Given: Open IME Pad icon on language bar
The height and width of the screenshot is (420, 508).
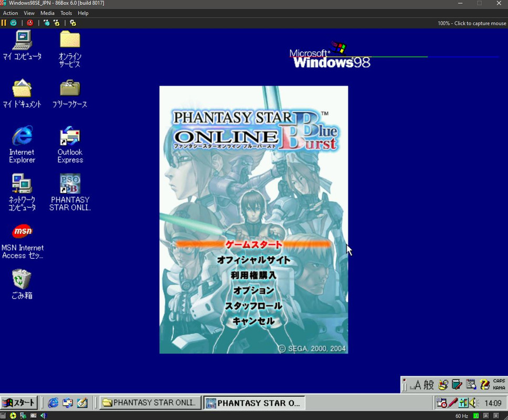Looking at the screenshot, I should pos(443,385).
